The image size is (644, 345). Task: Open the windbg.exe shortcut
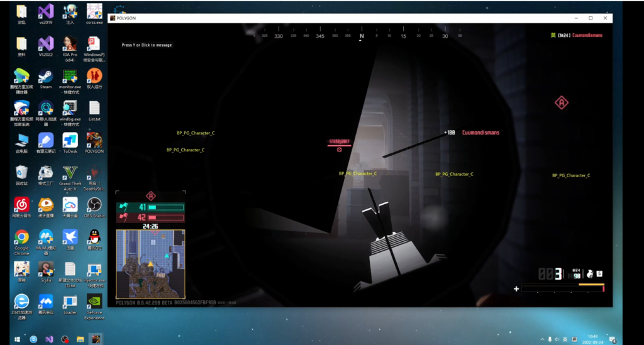[x=70, y=113]
